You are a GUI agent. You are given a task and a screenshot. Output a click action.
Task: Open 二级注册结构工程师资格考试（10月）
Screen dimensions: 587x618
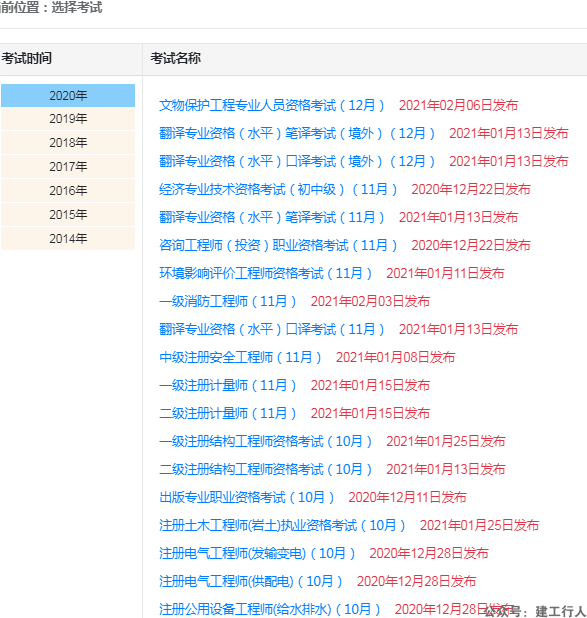coord(265,469)
